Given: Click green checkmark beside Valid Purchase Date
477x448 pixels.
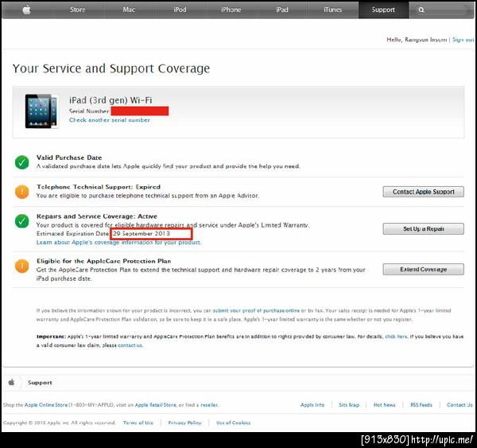Looking at the screenshot, I should click(22, 162).
